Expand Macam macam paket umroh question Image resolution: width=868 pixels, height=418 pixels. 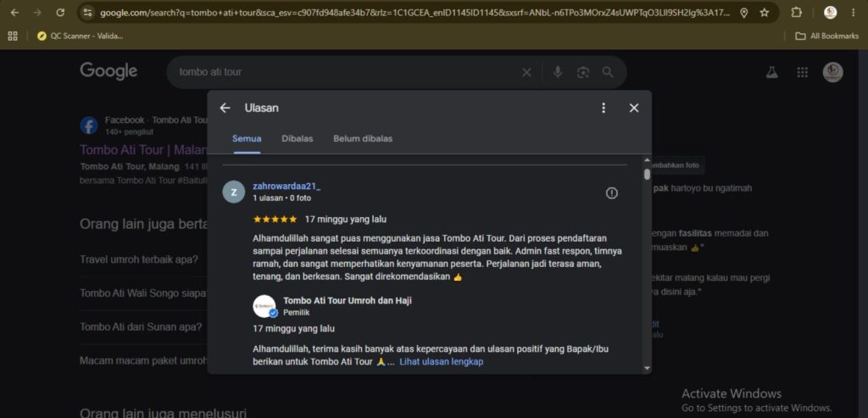click(x=143, y=360)
